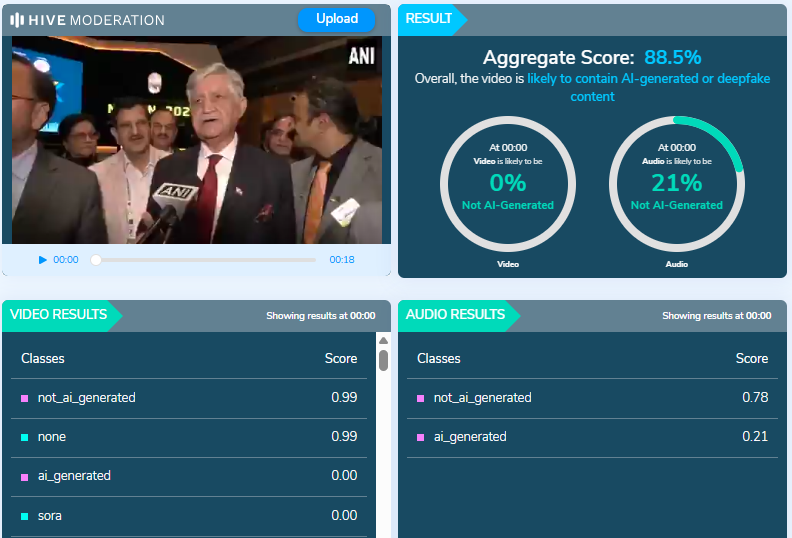This screenshot has width=792, height=538.
Task: Play the video with the play button
Action: [x=43, y=260]
